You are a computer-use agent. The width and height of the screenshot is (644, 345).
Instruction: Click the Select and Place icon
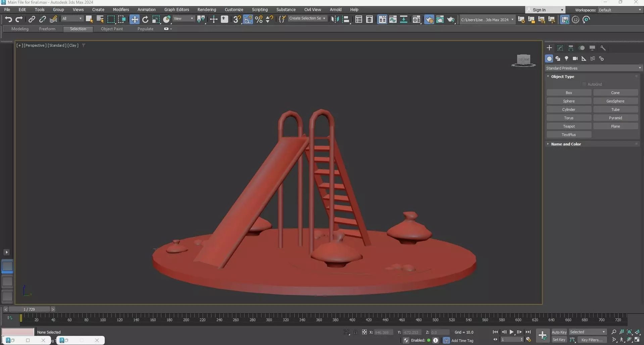click(167, 19)
